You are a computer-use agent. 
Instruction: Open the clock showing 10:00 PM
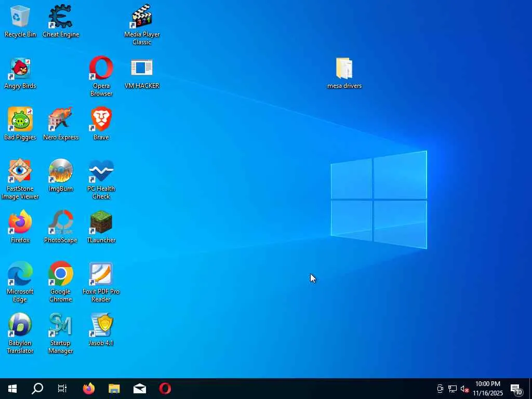point(488,389)
